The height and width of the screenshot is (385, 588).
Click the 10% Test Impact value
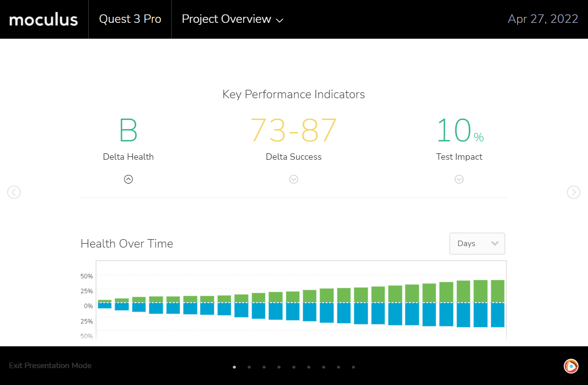[459, 130]
